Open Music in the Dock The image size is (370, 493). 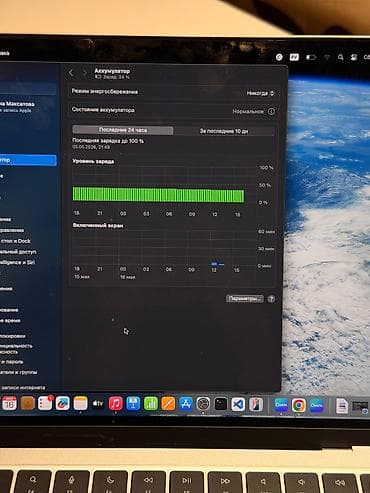pos(116,404)
